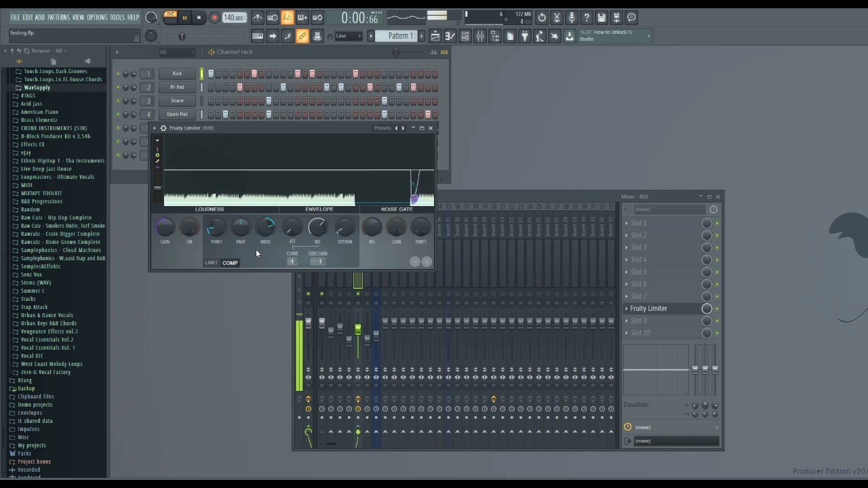Select the Kick channel button
This screenshot has height=488, width=868.
point(177,73)
